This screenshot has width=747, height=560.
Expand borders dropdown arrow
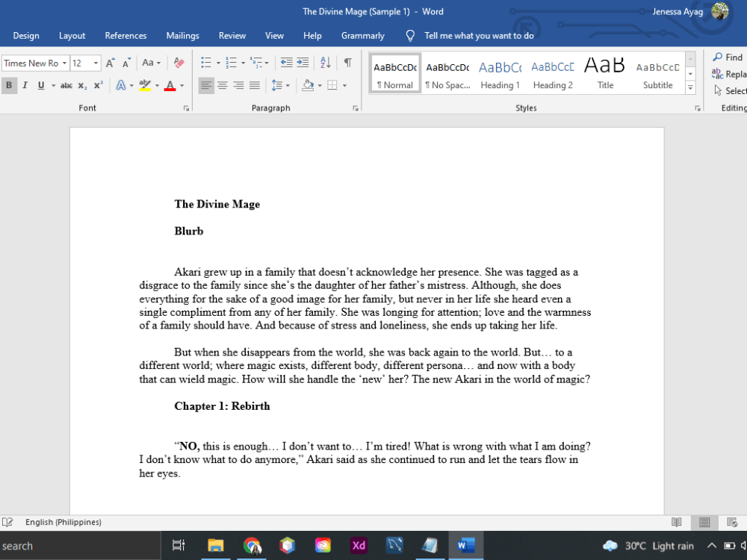pyautogui.click(x=344, y=86)
